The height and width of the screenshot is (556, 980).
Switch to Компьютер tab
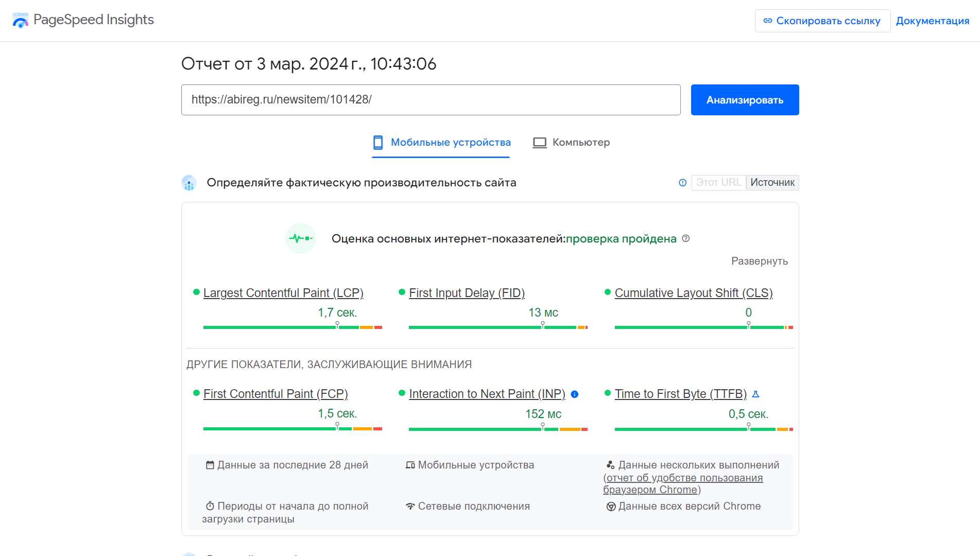coord(571,143)
